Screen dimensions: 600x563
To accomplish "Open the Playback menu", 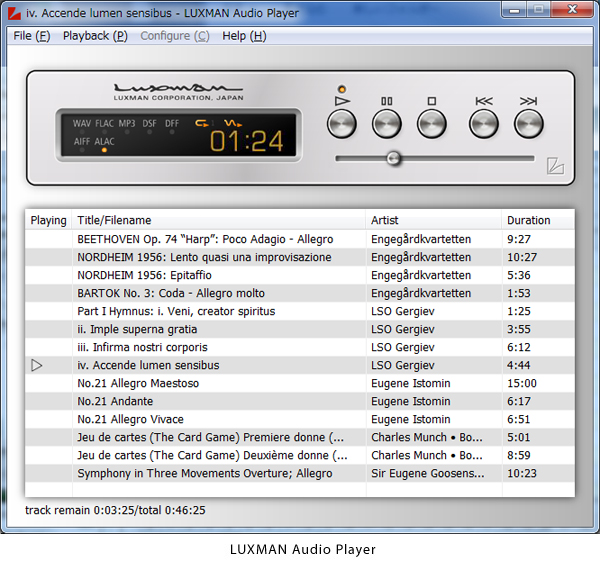I will tap(95, 36).
